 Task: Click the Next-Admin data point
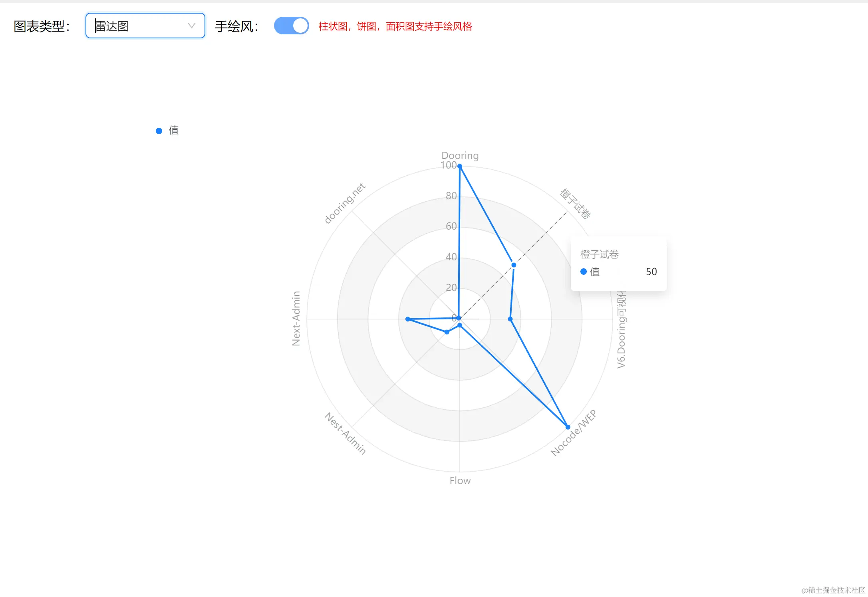[408, 319]
